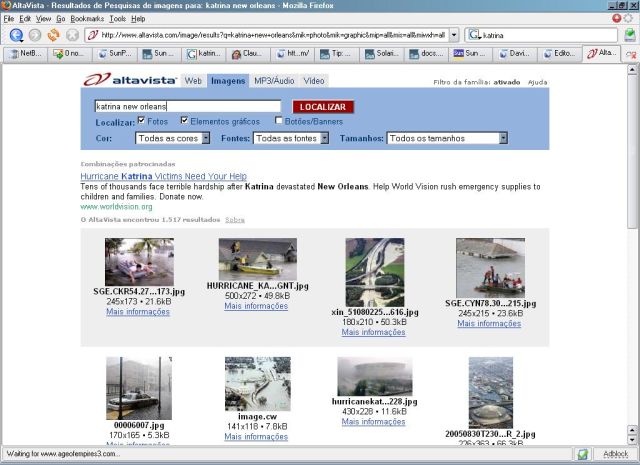Screen dimensions: 640x465
Task: Click the vertical scrollbar down arrow
Action: point(632,440)
